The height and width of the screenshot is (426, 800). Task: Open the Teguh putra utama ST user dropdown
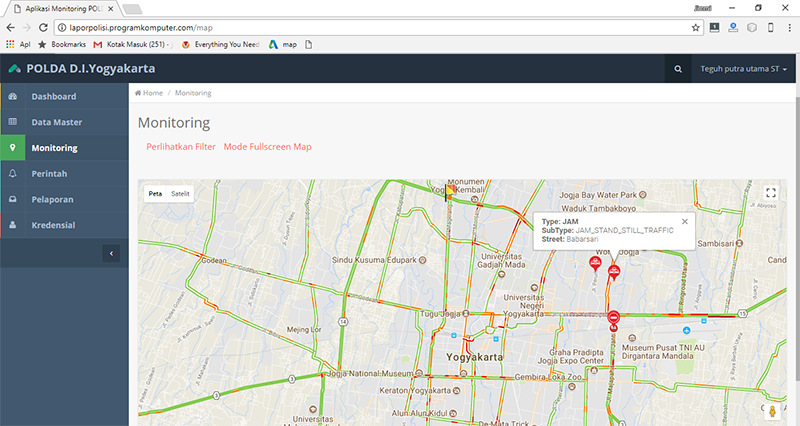click(x=743, y=69)
